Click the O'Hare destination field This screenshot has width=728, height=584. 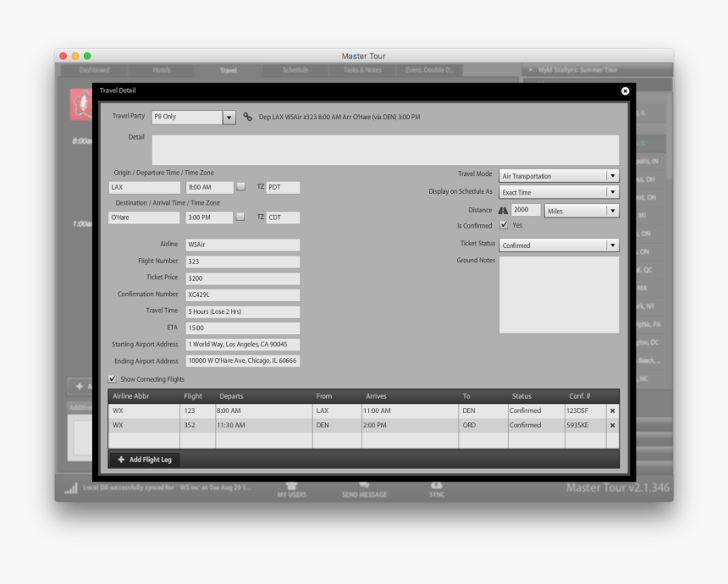coord(144,218)
